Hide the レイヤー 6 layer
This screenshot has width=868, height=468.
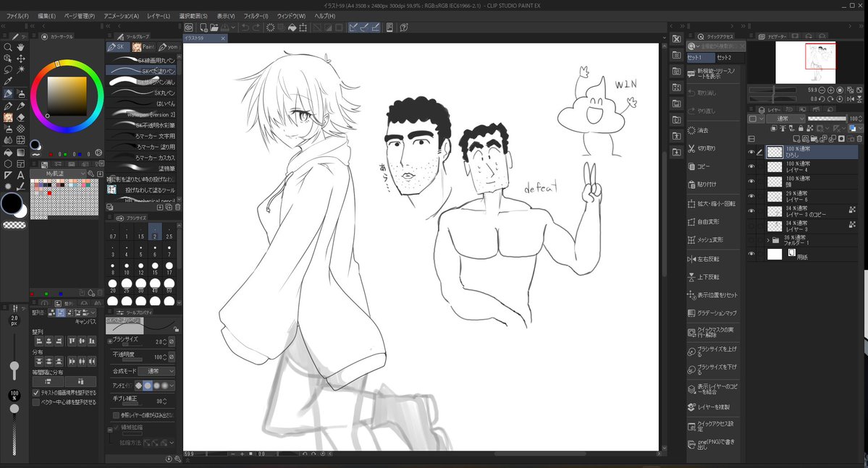(x=751, y=196)
